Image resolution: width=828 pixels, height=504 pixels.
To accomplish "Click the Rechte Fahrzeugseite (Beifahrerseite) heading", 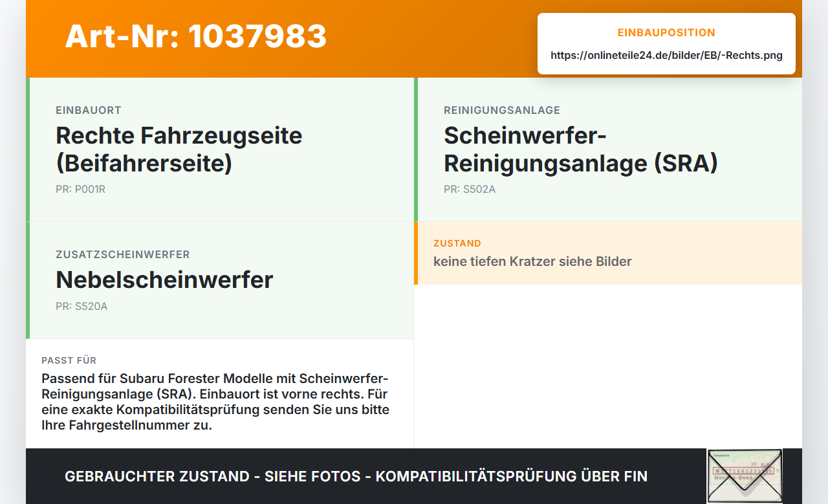I will pos(179,149).
